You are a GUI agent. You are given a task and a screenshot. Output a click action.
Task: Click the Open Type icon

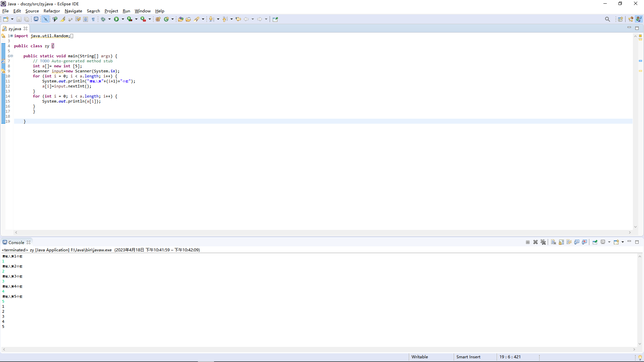[180, 19]
